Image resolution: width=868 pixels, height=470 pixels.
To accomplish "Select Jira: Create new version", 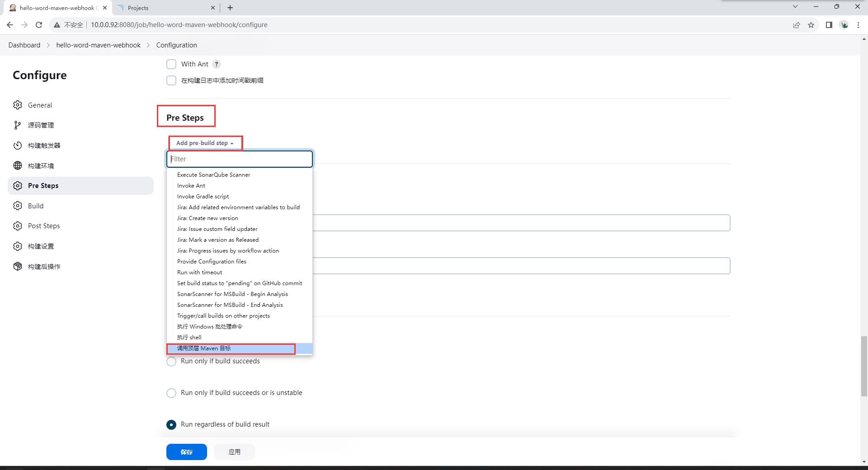I will pyautogui.click(x=240, y=218).
